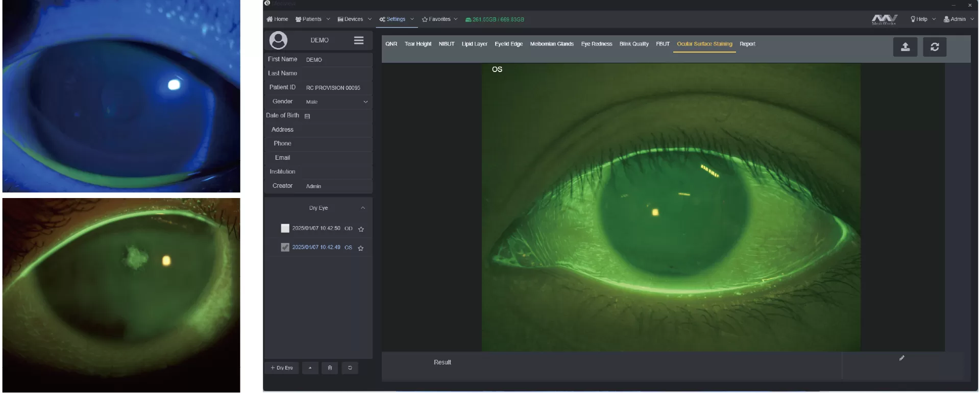Open the Help menu
Viewport: 980px width, 393px height.
(x=922, y=19)
